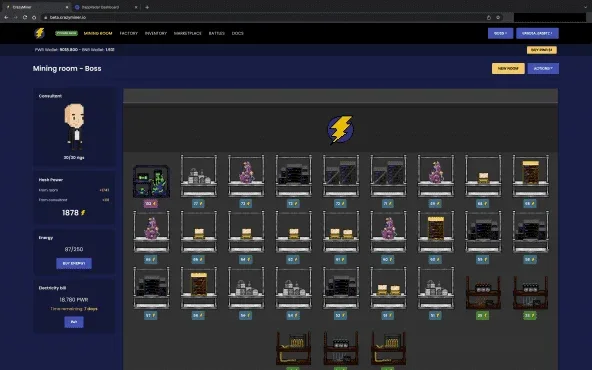This screenshot has height=370, width=592.
Task: Select the black server rig labeled 73
Action: (x=293, y=176)
